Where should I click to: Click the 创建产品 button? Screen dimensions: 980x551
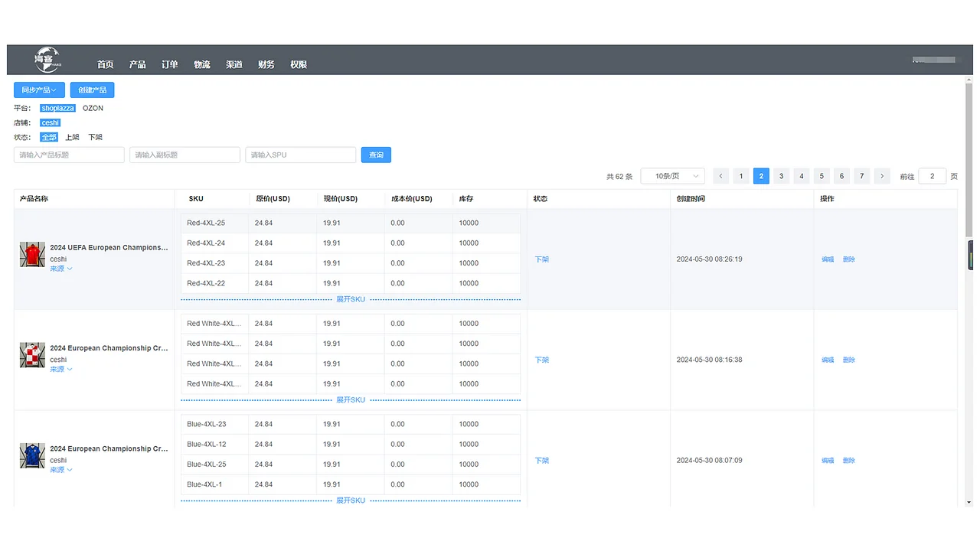(92, 90)
